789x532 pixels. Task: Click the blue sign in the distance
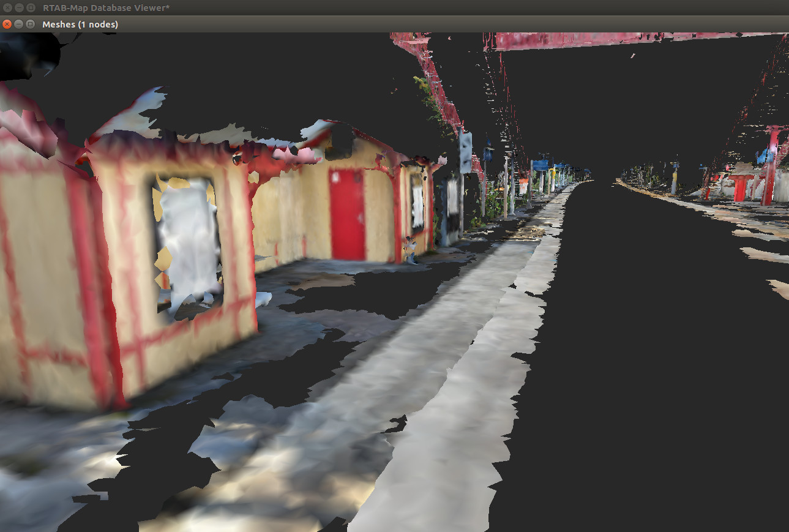coord(539,165)
